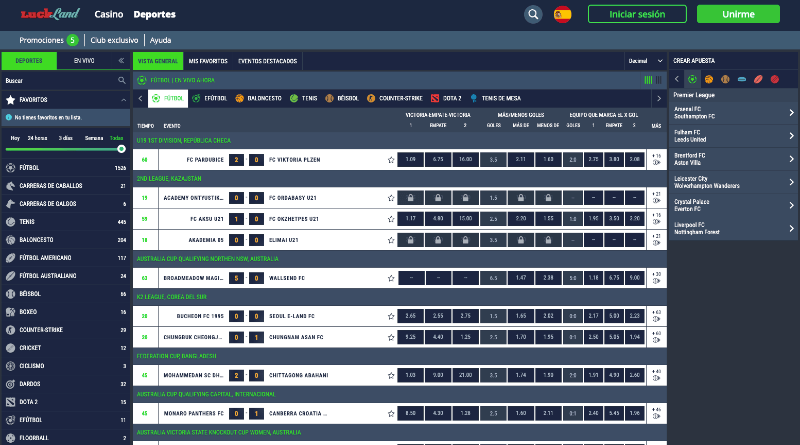800x445 pixels.
Task: Expand Arsenal FC vs Southampton FC
Action: 733,113
